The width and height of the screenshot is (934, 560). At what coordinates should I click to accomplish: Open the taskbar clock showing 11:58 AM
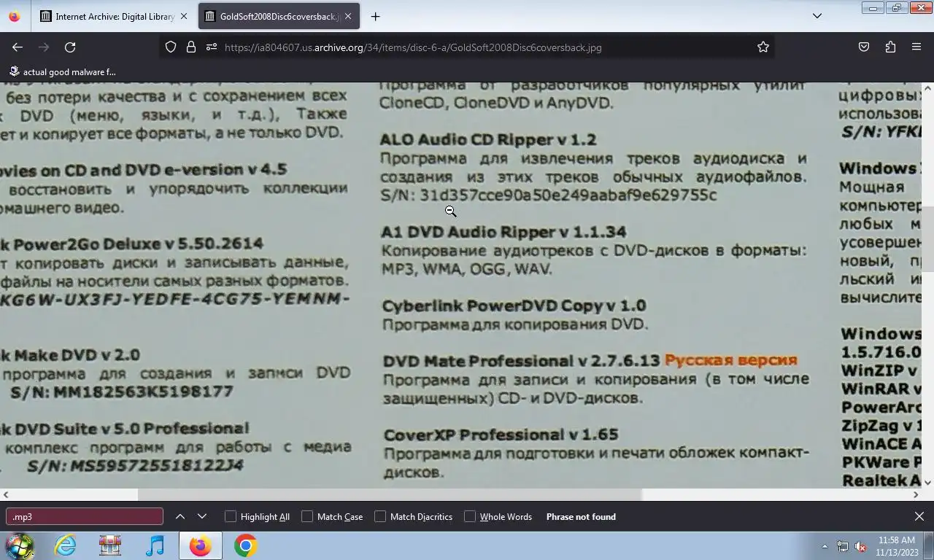[x=896, y=546]
